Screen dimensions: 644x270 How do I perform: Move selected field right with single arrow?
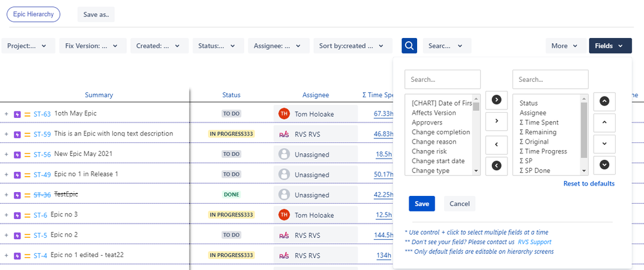[x=496, y=121]
